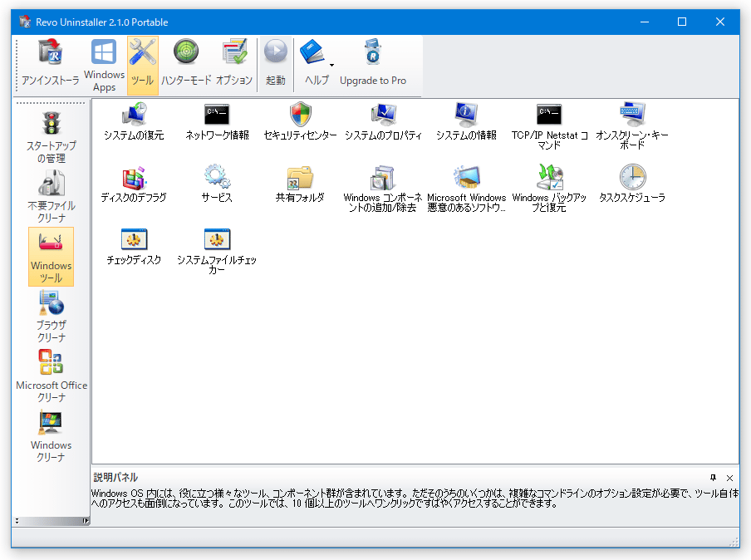
Task: Open タスクスケジューラ clock icon
Action: coord(633,177)
